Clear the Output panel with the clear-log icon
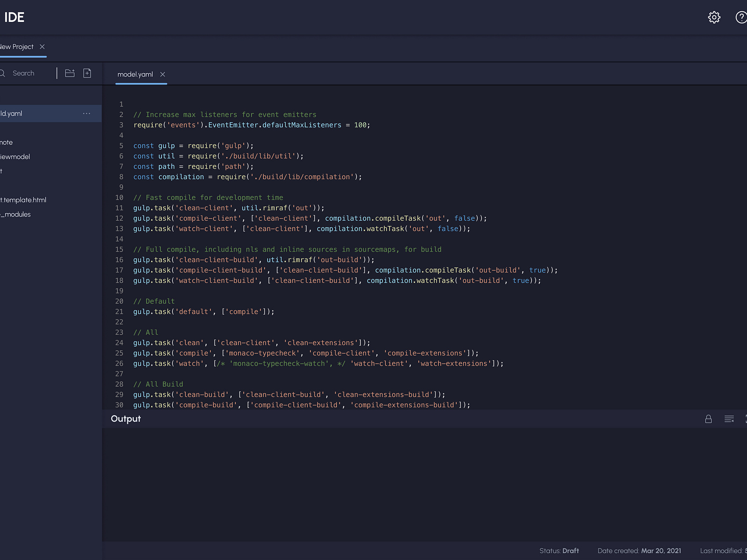This screenshot has height=560, width=747. (x=729, y=419)
